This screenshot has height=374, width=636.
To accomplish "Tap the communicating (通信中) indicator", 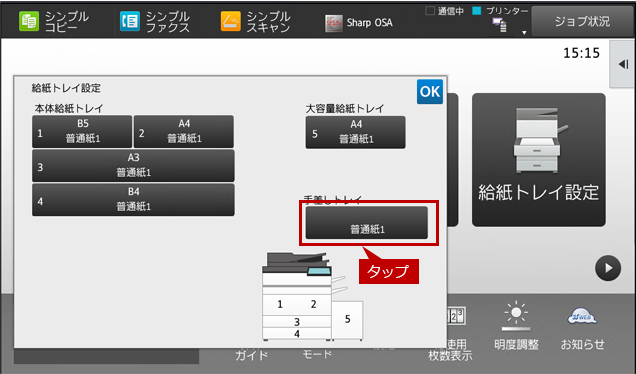I will tap(445, 11).
